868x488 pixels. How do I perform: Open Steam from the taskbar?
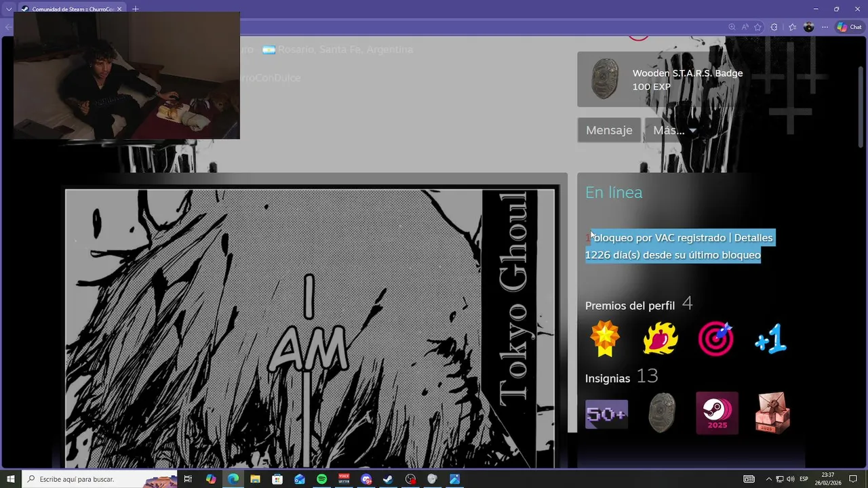[x=388, y=479]
